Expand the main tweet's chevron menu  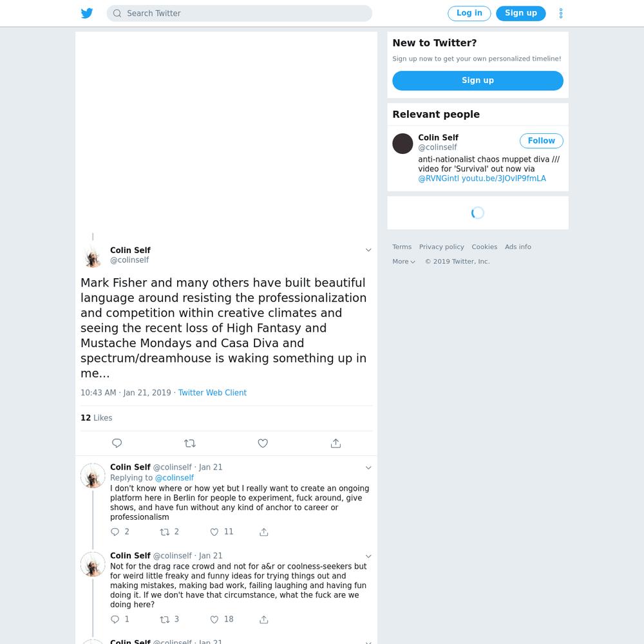[x=368, y=250]
